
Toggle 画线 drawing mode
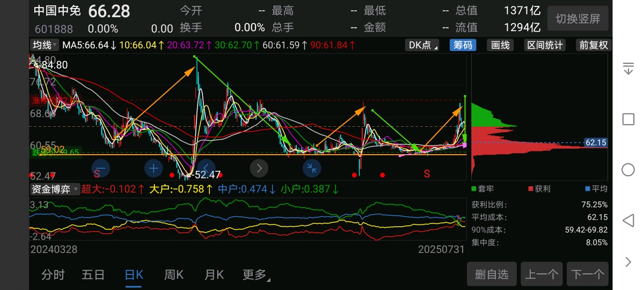click(500, 45)
